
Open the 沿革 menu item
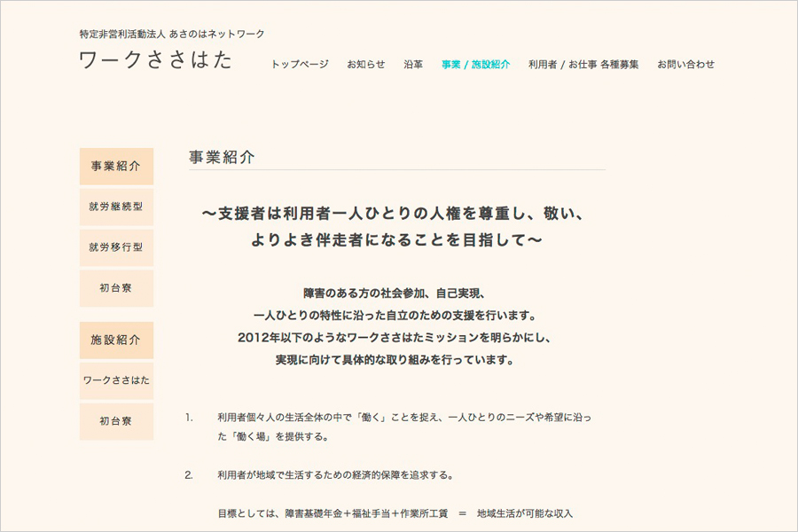tap(413, 65)
